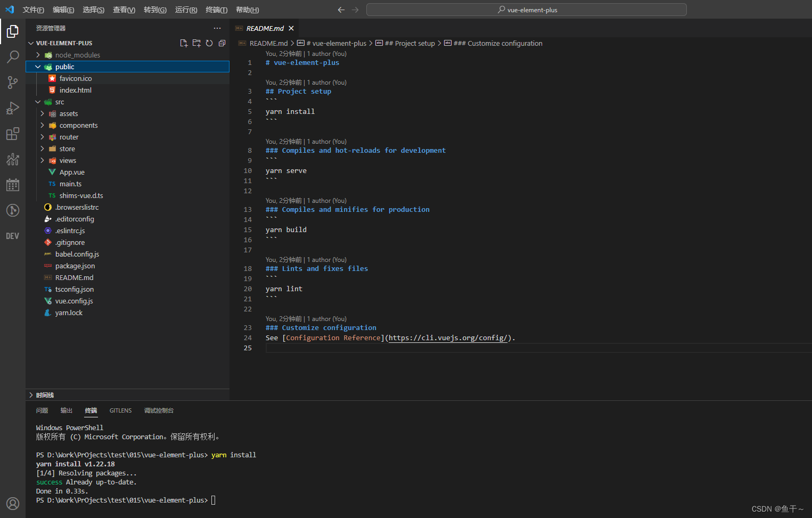The image size is (812, 518).
Task: Switch to the 输出 panel tab
Action: tap(67, 410)
